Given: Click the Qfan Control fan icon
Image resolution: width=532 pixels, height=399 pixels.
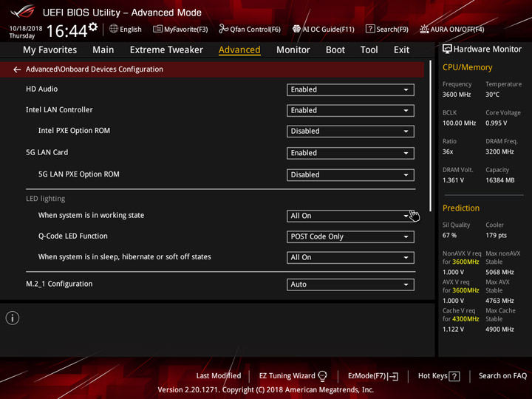Looking at the screenshot, I should click(223, 29).
